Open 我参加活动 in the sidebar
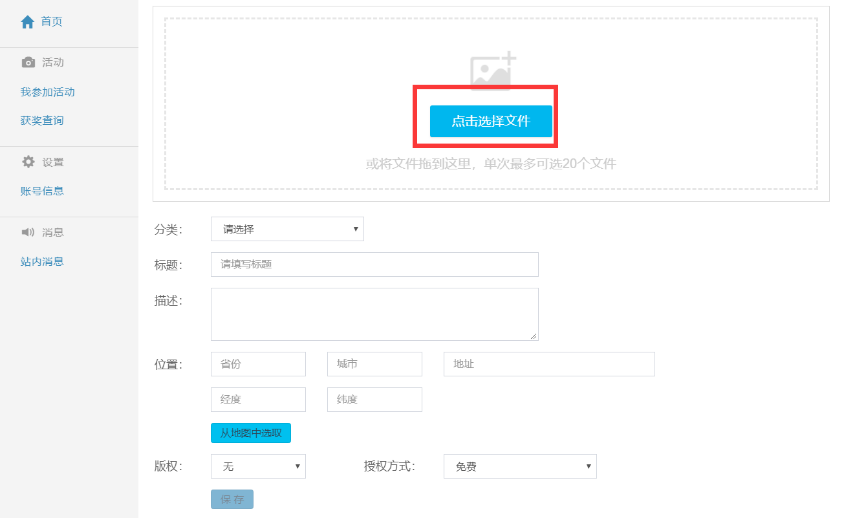The height and width of the screenshot is (518, 866). tap(47, 92)
